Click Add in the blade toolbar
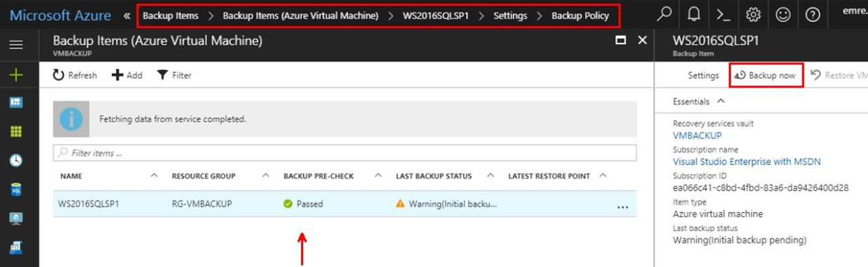This screenshot has height=267, width=868. pos(127,75)
